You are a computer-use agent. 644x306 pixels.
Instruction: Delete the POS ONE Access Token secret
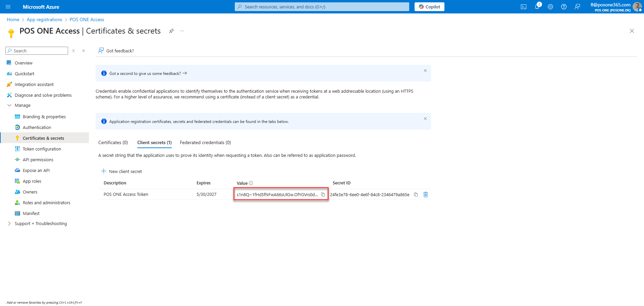tap(426, 194)
